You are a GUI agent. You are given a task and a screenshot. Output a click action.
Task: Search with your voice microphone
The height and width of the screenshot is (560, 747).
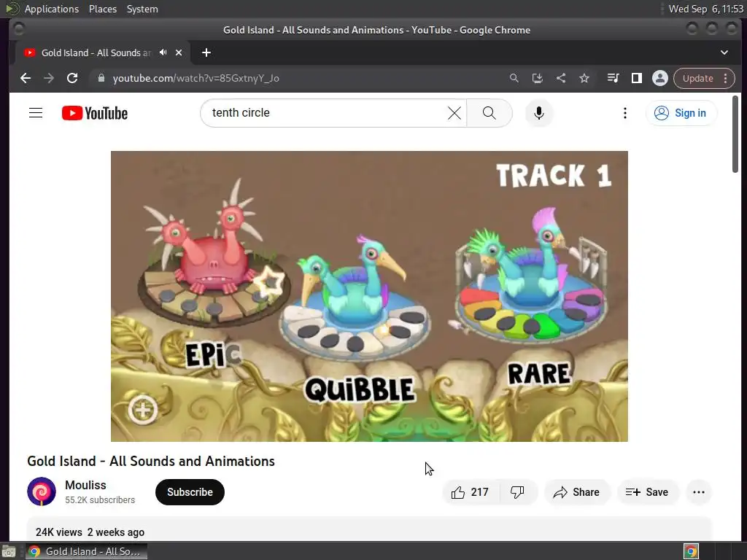click(x=539, y=113)
